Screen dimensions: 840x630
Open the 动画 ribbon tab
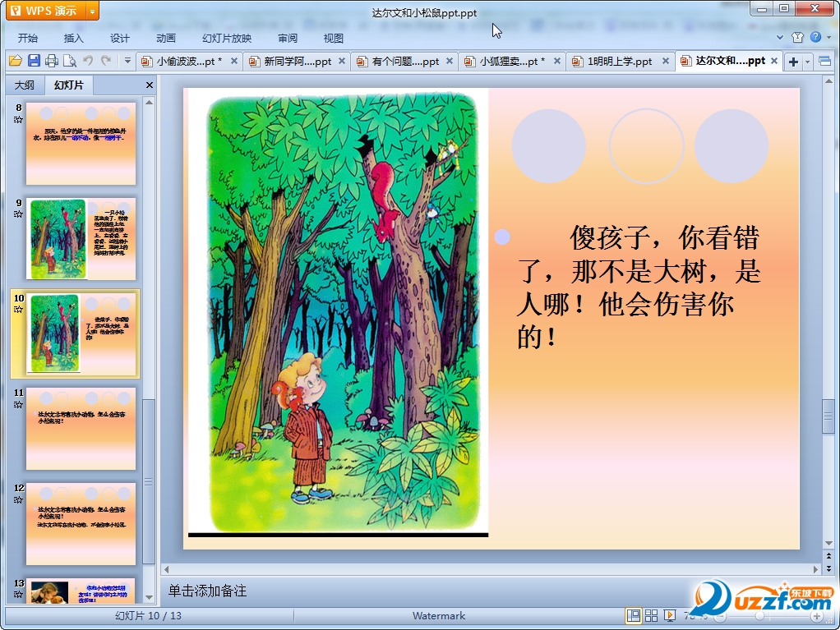165,38
